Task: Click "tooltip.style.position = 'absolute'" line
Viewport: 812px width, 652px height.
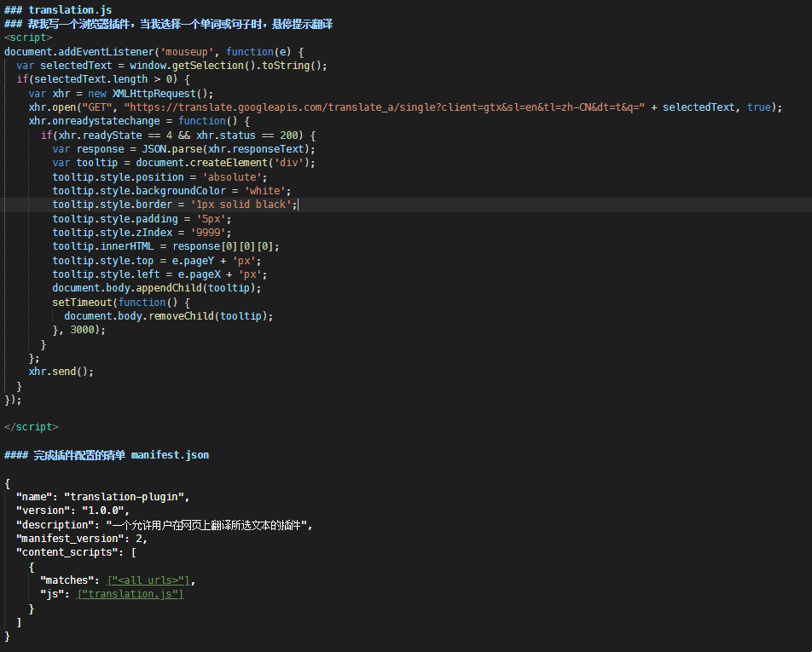Action: [159, 177]
